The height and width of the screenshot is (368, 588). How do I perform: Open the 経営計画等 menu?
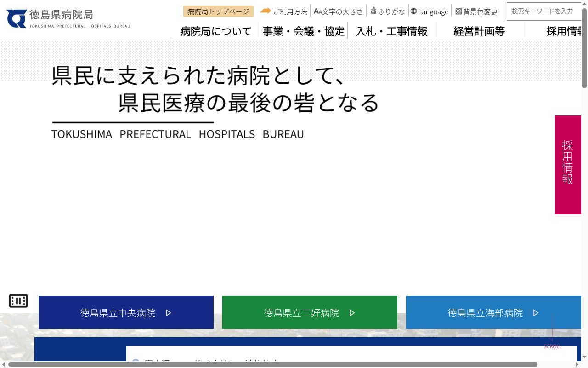coord(479,31)
